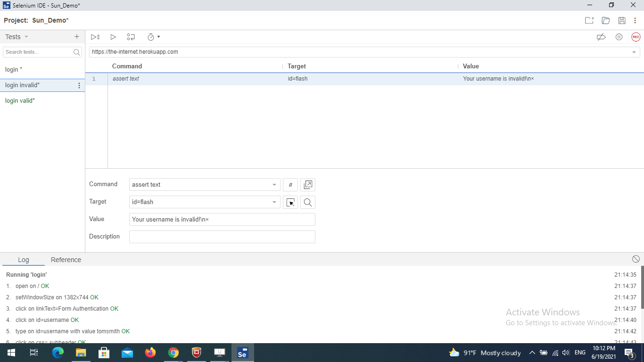Click the log panel scrollbar

[642, 288]
